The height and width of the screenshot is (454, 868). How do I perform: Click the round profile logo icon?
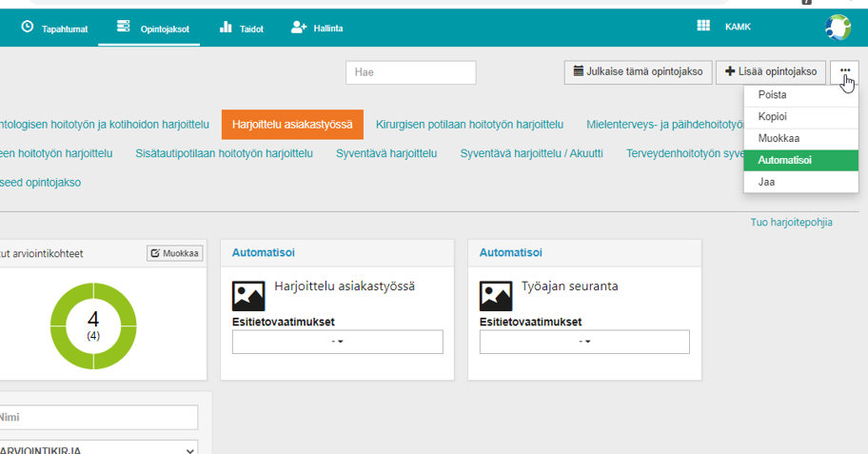tap(838, 27)
